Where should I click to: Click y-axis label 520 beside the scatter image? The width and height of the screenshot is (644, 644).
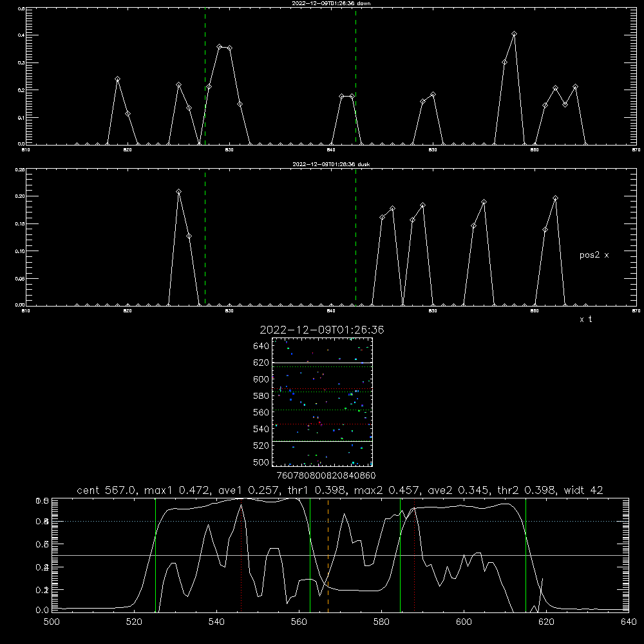(261, 446)
